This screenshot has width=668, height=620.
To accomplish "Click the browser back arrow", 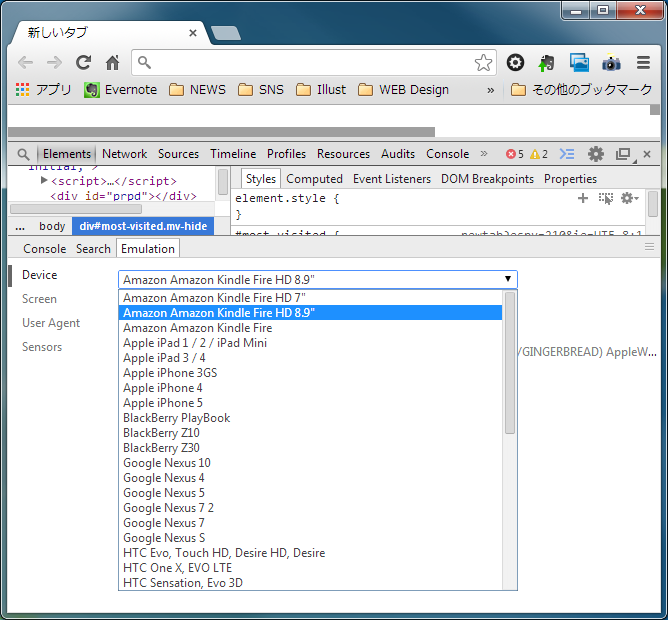I will 26,63.
